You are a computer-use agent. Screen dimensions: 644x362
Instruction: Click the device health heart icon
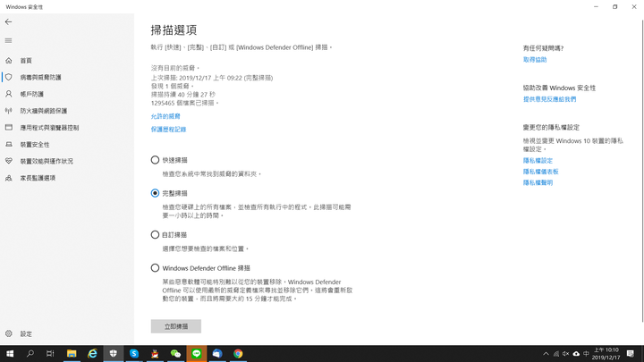[x=9, y=161]
